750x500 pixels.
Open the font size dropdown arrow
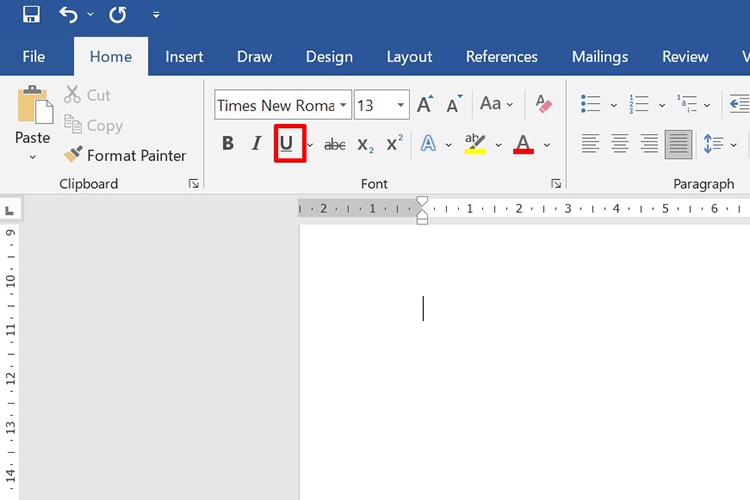click(400, 105)
